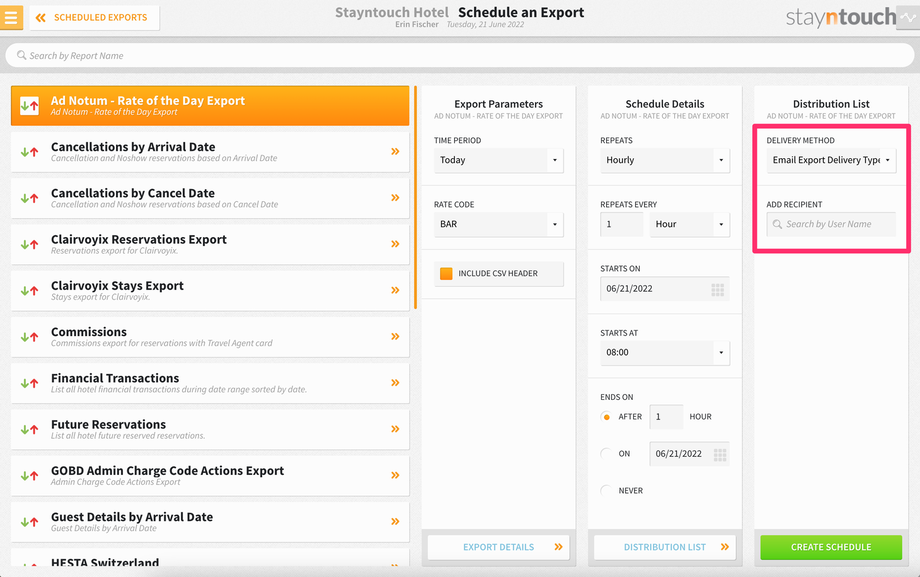Screen dimensions: 920x577
Task: Open the Repeats dropdown showing Hourly
Action: [x=665, y=160]
